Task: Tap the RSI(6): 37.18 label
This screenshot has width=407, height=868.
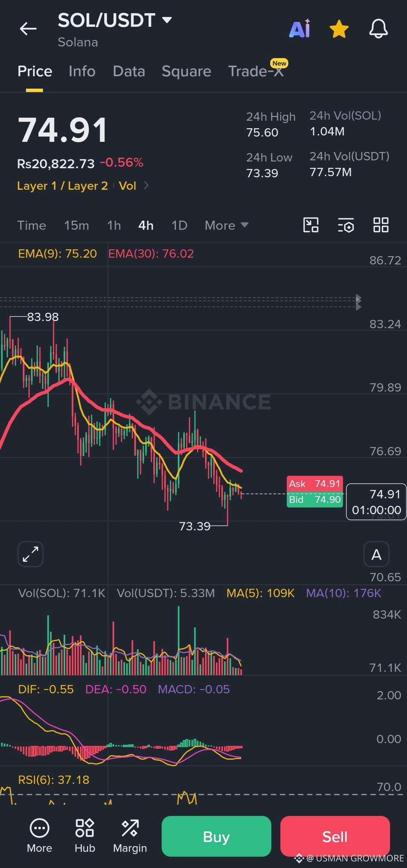Action: (x=54, y=780)
